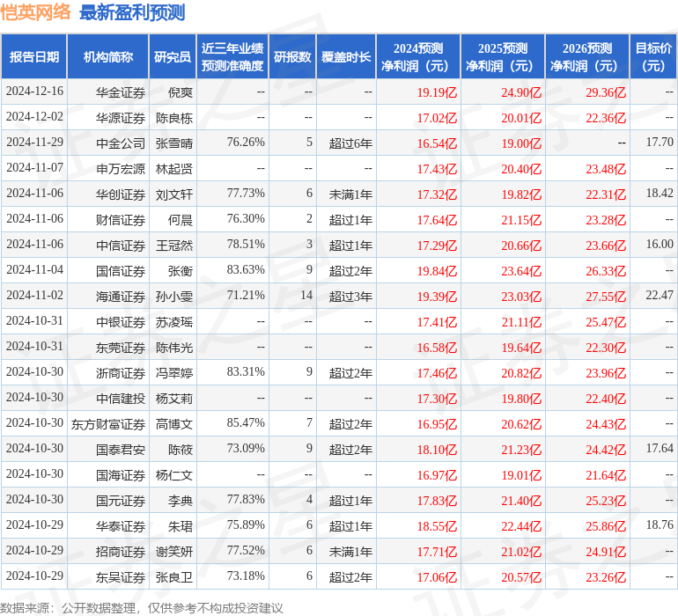The height and width of the screenshot is (616, 678).
Task: Click the 近三年业绩预测准确度 column header
Action: 232,57
